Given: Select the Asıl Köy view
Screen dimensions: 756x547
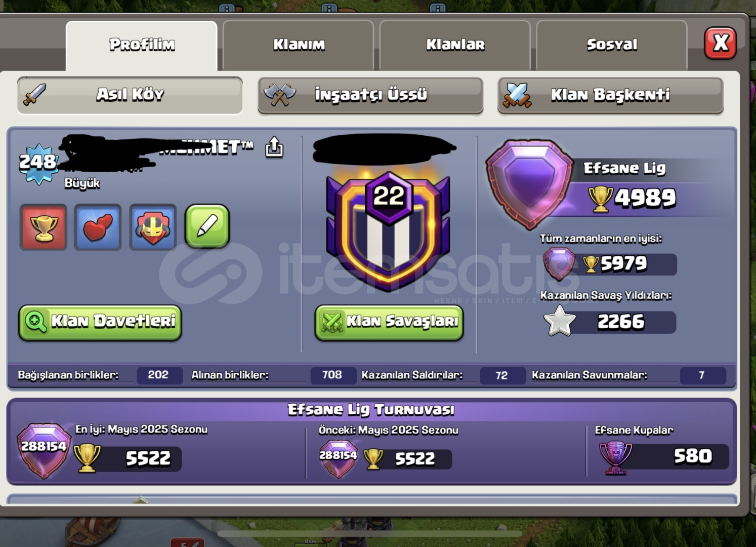Looking at the screenshot, I should 130,95.
